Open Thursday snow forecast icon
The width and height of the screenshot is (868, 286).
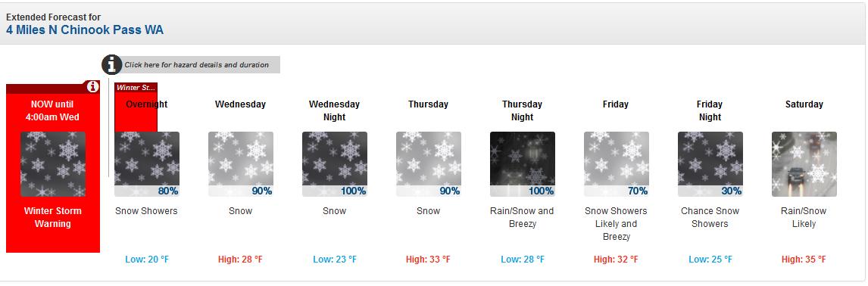click(x=429, y=164)
